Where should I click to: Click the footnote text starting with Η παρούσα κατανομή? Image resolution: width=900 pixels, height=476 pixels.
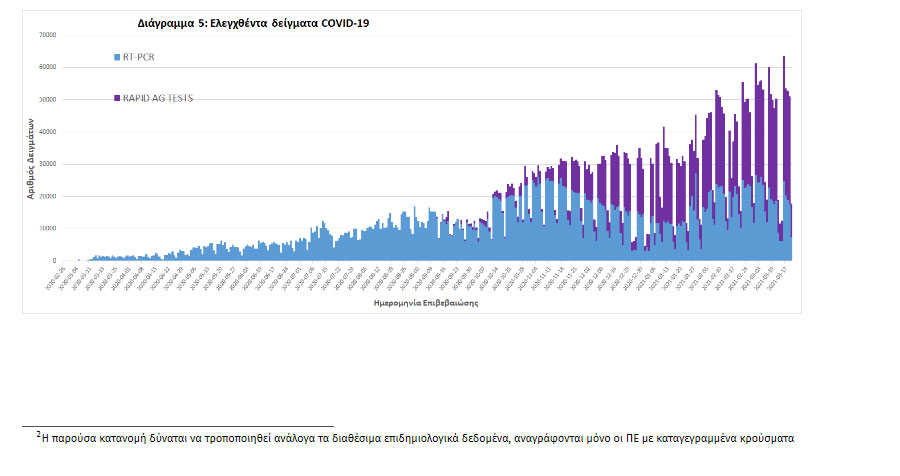(420, 438)
